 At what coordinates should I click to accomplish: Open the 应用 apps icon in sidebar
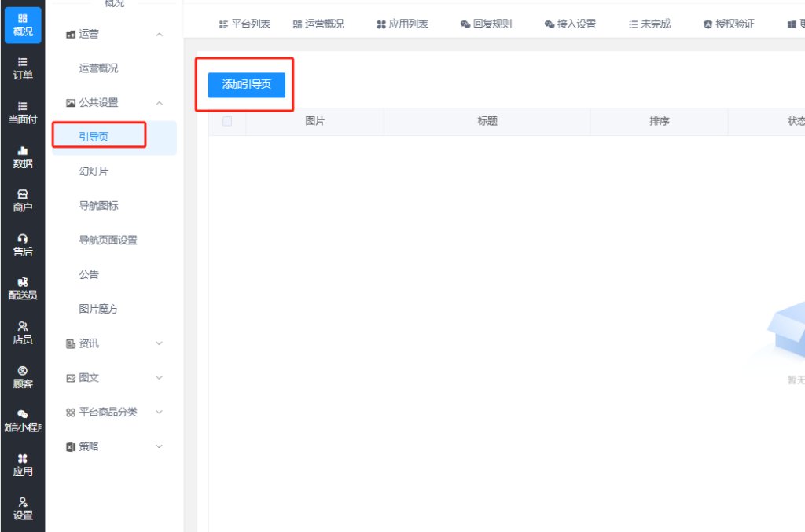tap(23, 465)
